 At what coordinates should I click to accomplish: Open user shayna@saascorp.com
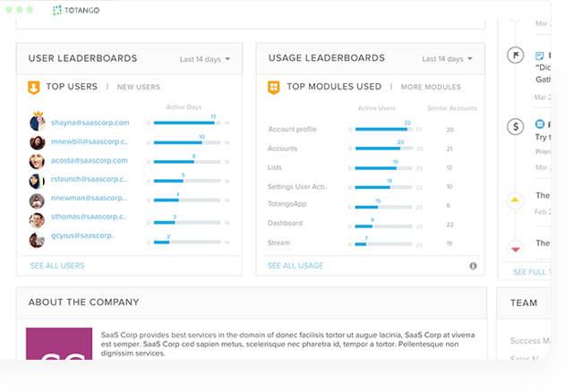pyautogui.click(x=90, y=123)
